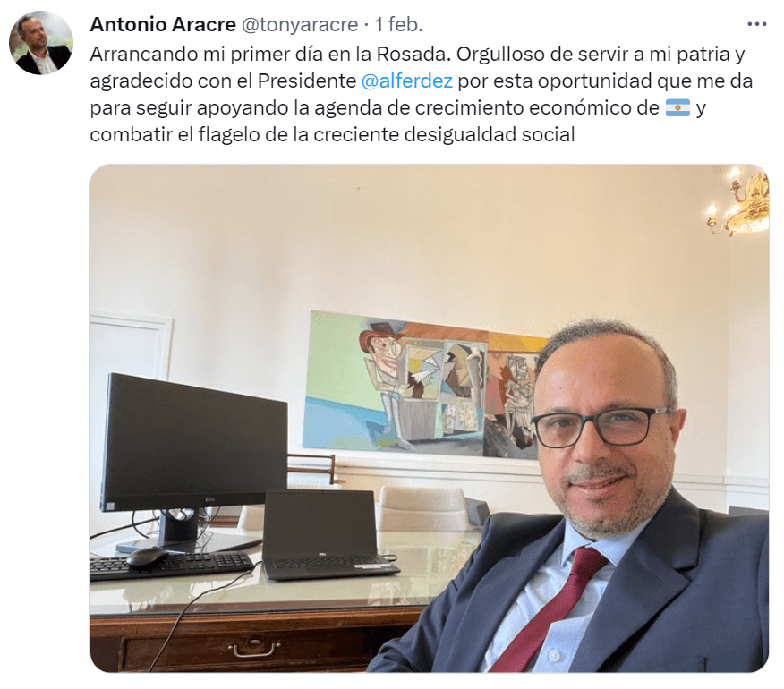The width and height of the screenshot is (784, 689).
Task: Click the golden chandelier in the photo
Action: 740,200
